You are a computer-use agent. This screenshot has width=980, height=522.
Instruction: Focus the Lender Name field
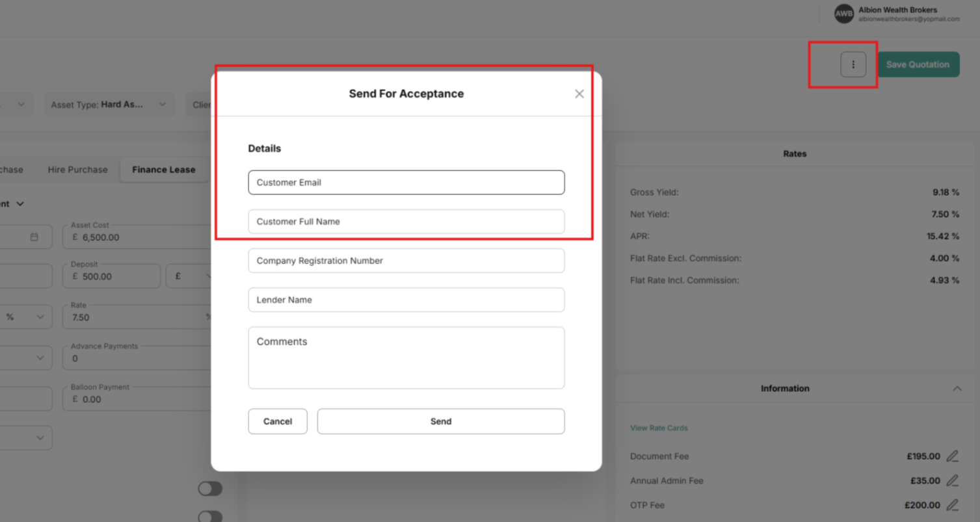pyautogui.click(x=406, y=300)
